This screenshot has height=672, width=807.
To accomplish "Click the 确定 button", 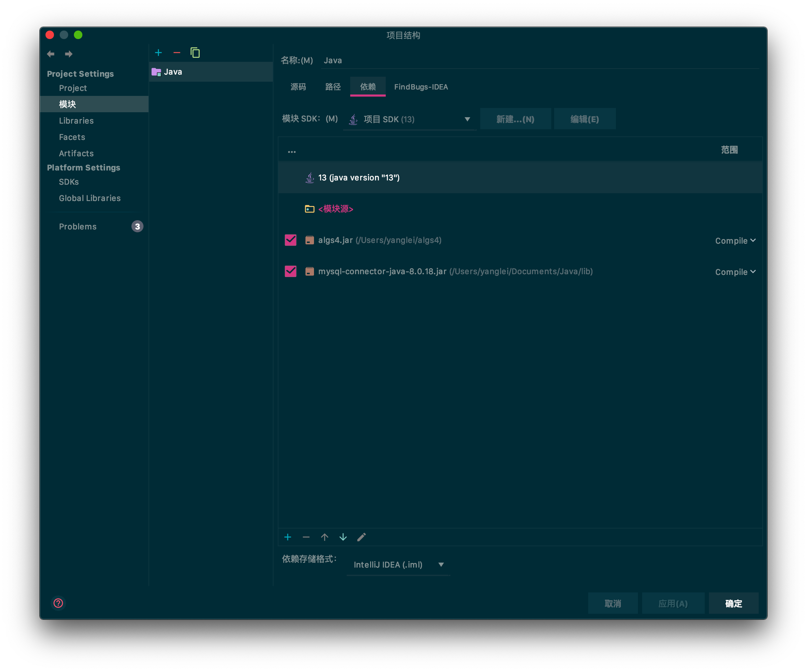I will tap(733, 603).
